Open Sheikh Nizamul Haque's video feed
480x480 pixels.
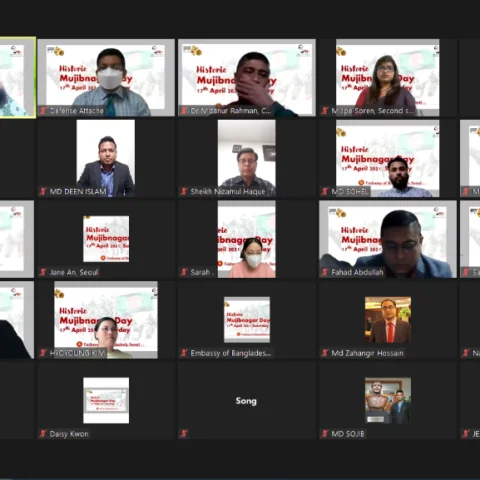[x=247, y=158]
